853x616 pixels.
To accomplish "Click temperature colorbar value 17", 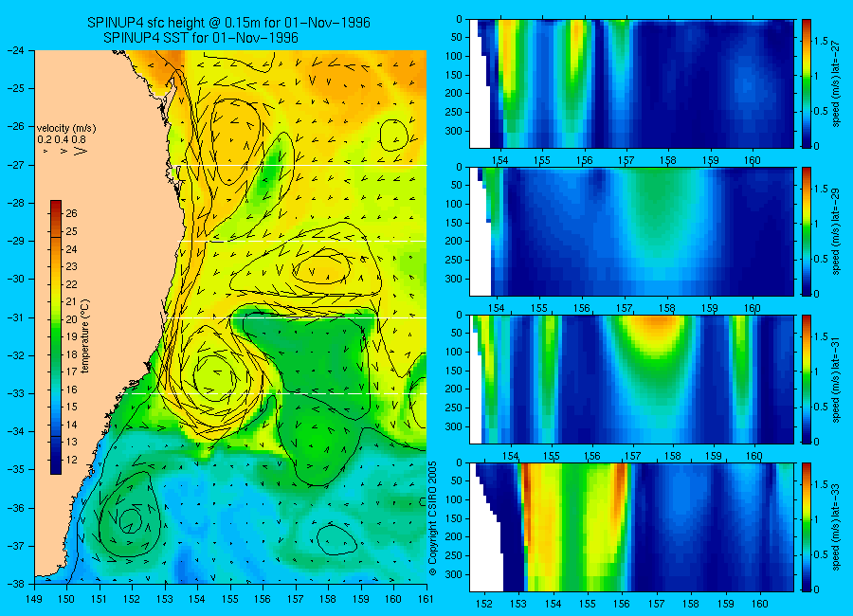I will coord(72,372).
